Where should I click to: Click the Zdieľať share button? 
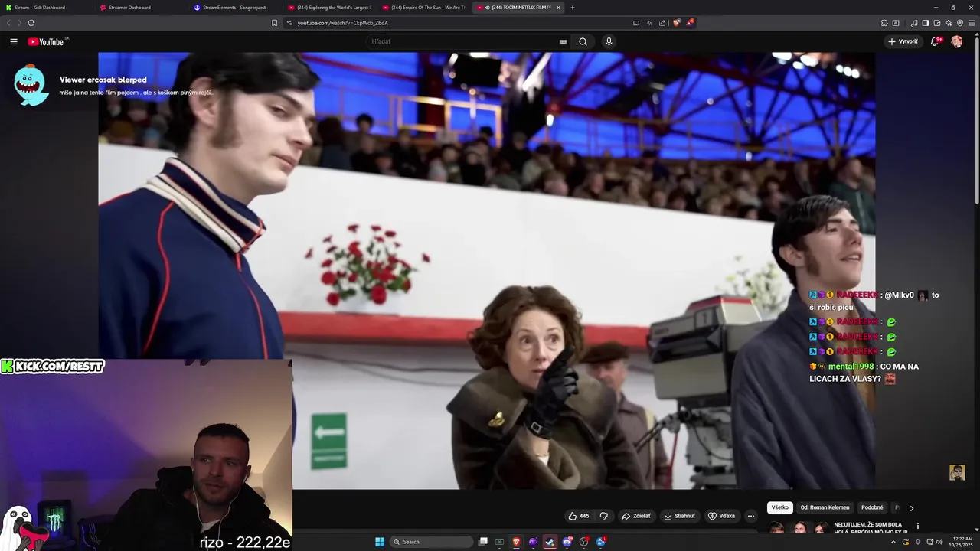[x=636, y=516]
